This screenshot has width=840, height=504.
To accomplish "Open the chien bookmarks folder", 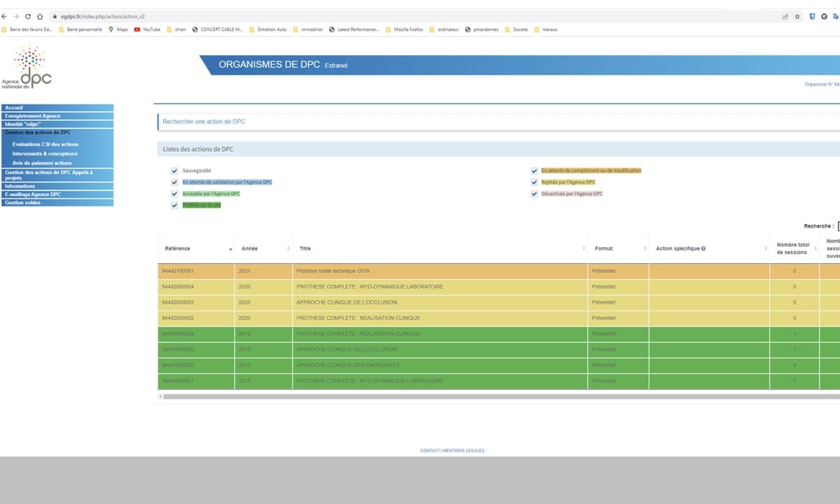I will coord(176,29).
